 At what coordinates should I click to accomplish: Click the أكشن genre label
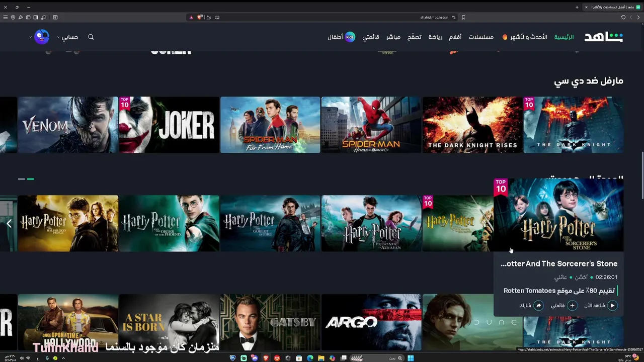(x=581, y=277)
